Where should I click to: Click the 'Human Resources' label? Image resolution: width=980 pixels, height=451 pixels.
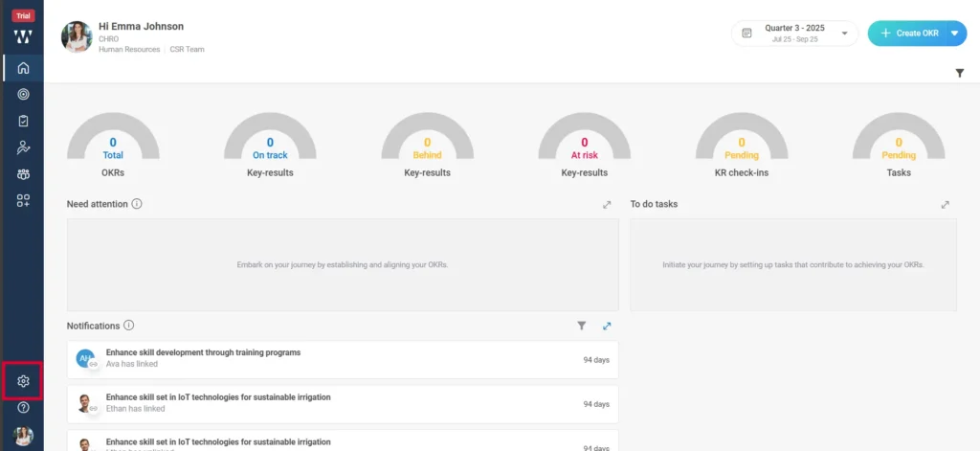click(129, 50)
